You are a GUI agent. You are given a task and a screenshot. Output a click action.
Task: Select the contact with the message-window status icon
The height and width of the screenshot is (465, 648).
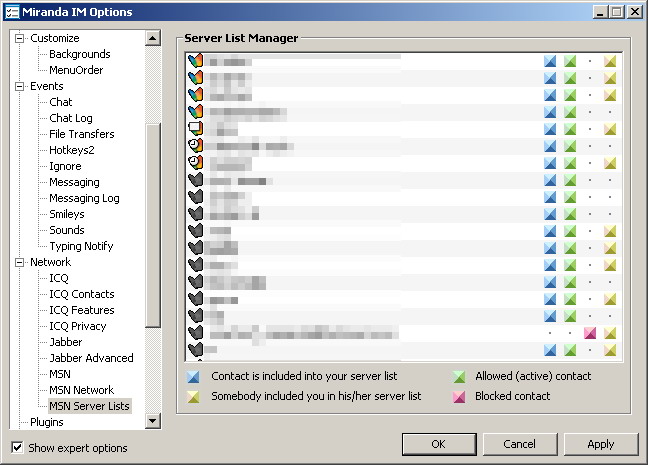tap(196, 129)
